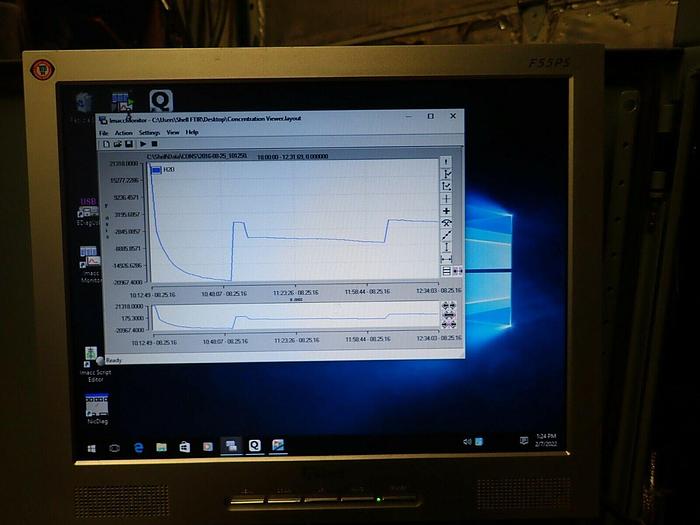The height and width of the screenshot is (525, 700).
Task: Click the Save floppy disk toolbar icon
Action: click(129, 144)
